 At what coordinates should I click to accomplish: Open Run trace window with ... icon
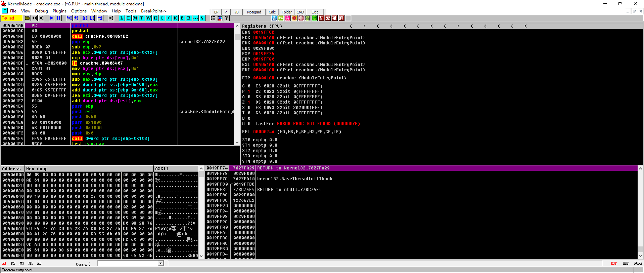pos(195,18)
